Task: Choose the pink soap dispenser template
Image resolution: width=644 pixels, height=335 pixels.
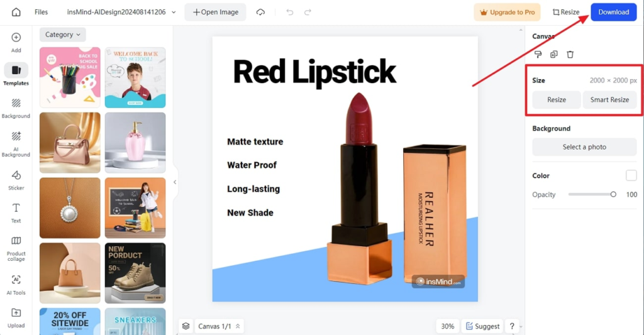Action: [135, 143]
